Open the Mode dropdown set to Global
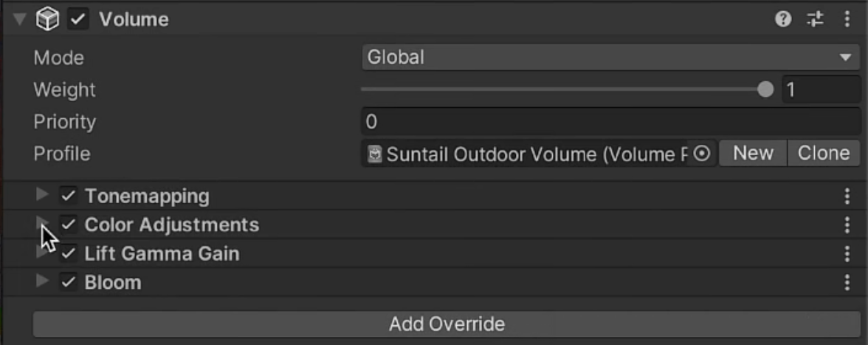 point(610,58)
